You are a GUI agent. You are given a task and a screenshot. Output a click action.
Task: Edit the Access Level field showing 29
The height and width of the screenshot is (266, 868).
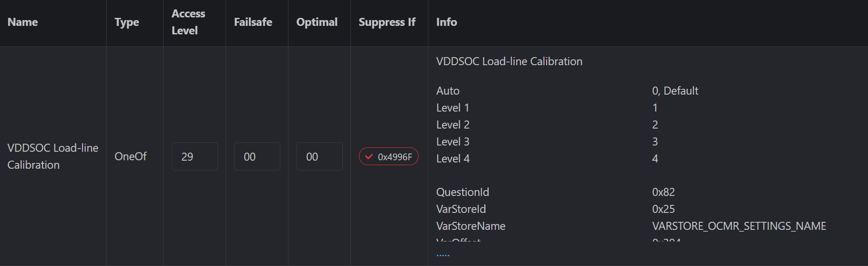coord(195,156)
